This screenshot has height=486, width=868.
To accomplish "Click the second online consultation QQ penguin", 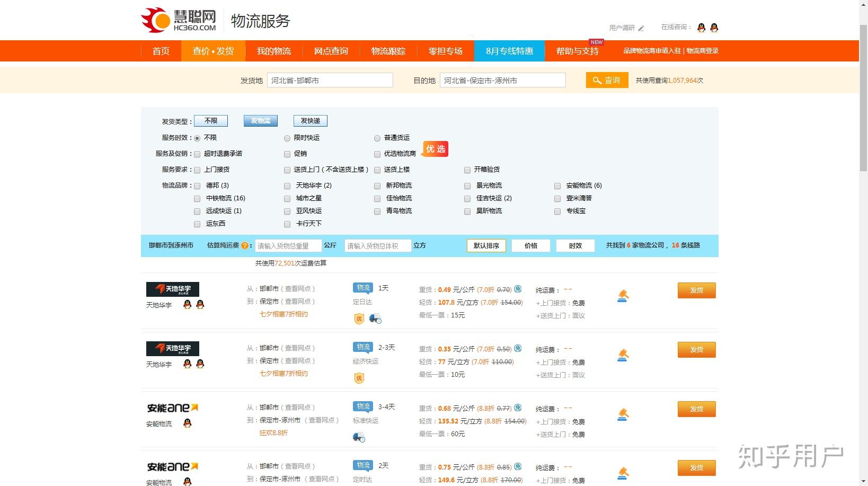I will tap(714, 28).
